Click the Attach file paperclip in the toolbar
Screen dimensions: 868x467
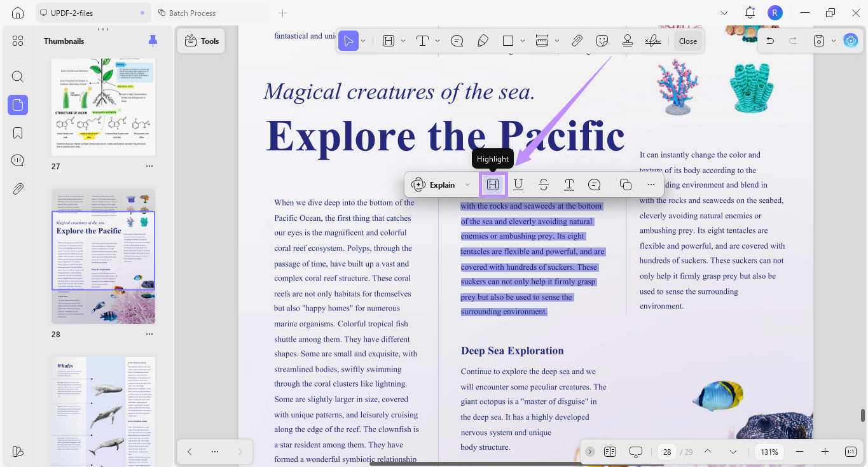coord(577,41)
